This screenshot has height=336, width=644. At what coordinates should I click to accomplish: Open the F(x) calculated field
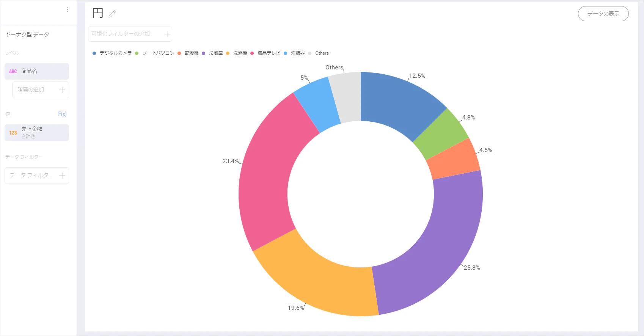(x=62, y=114)
